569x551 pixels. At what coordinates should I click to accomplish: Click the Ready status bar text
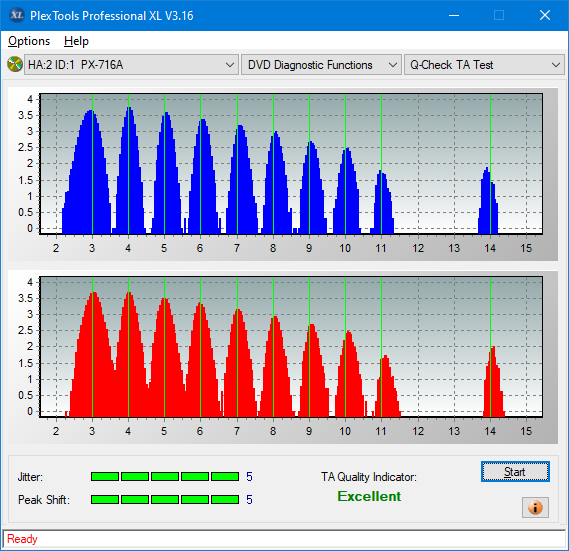[22, 539]
